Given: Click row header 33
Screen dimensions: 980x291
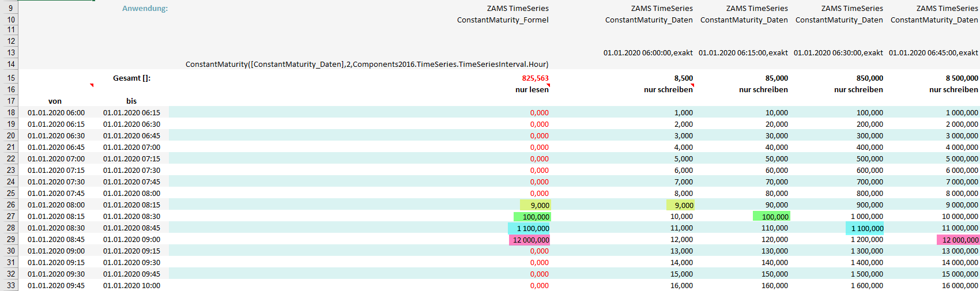Looking at the screenshot, I should click(x=10, y=285).
